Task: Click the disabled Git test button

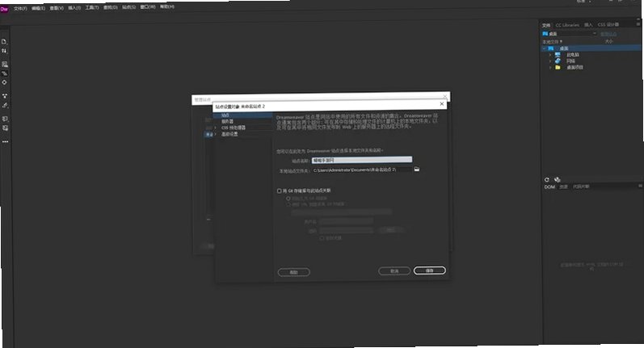Action: point(390,230)
